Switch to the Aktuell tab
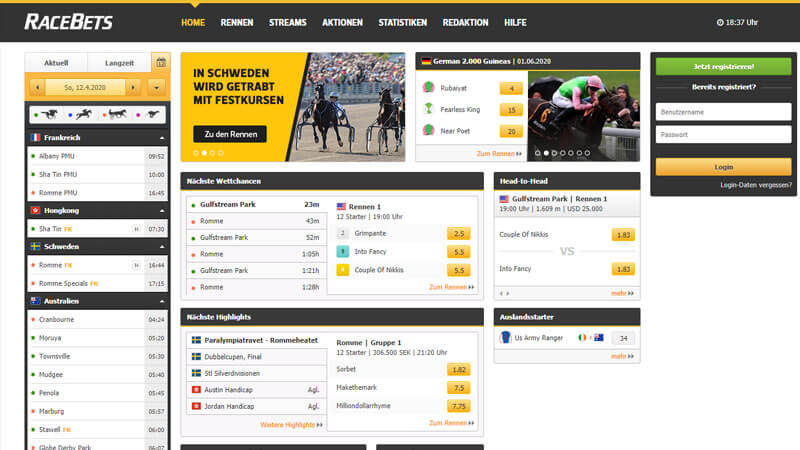The height and width of the screenshot is (450, 800). pyautogui.click(x=56, y=63)
